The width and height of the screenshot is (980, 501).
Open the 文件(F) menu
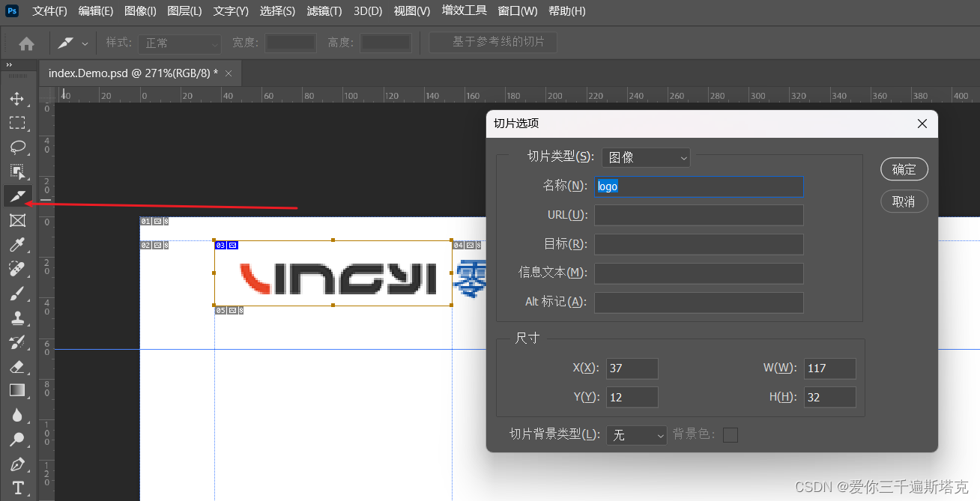tap(49, 11)
